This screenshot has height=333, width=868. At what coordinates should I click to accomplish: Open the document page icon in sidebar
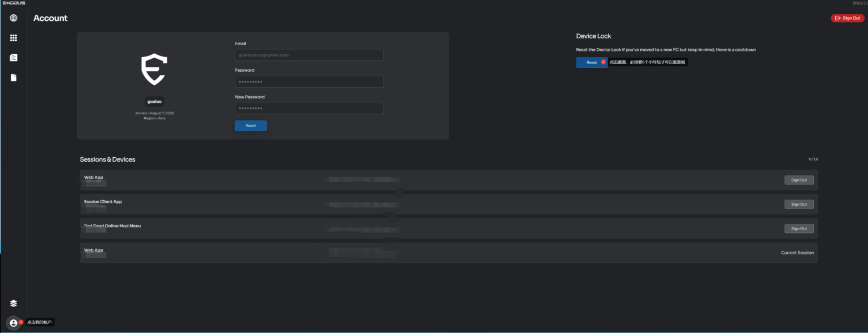(14, 77)
